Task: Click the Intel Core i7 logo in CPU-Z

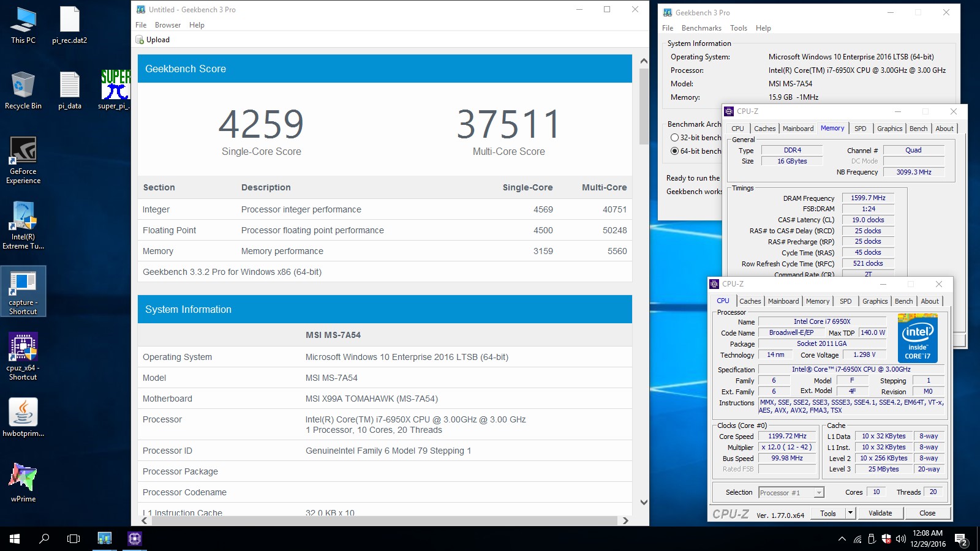Action: (918, 338)
